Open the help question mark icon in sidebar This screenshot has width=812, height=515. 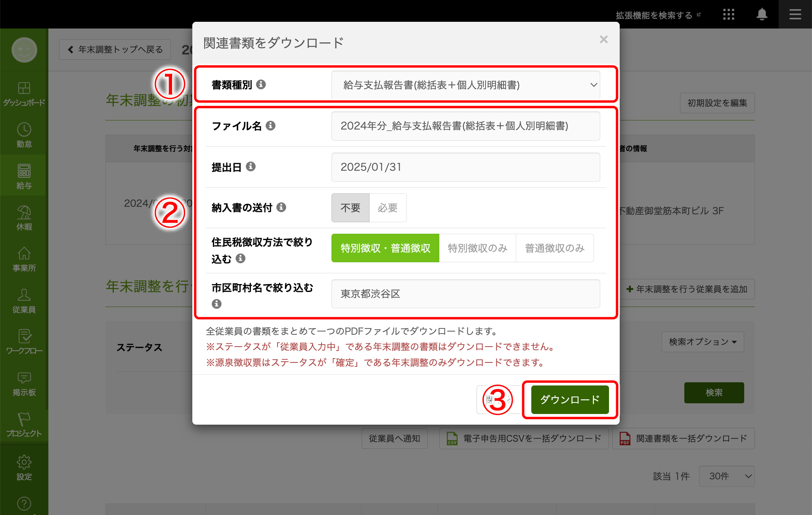pyautogui.click(x=24, y=504)
